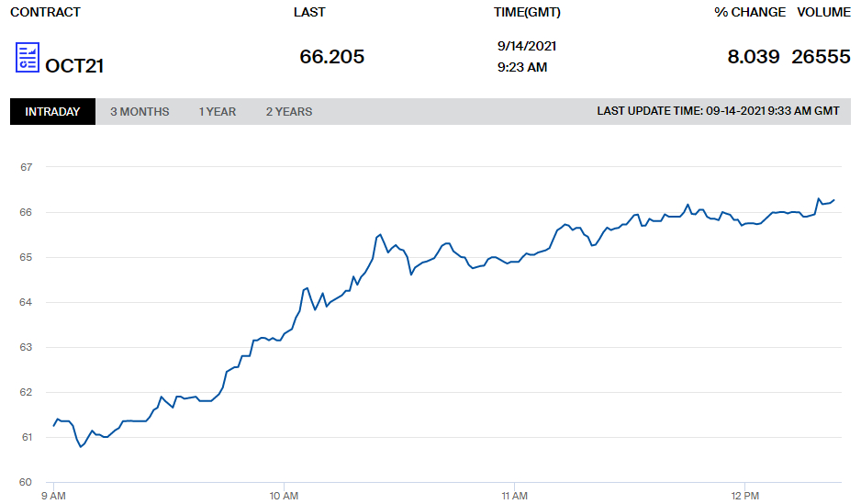Click the % CHANGE column header
Viewport: 861px width, 504px height.
pyautogui.click(x=750, y=12)
